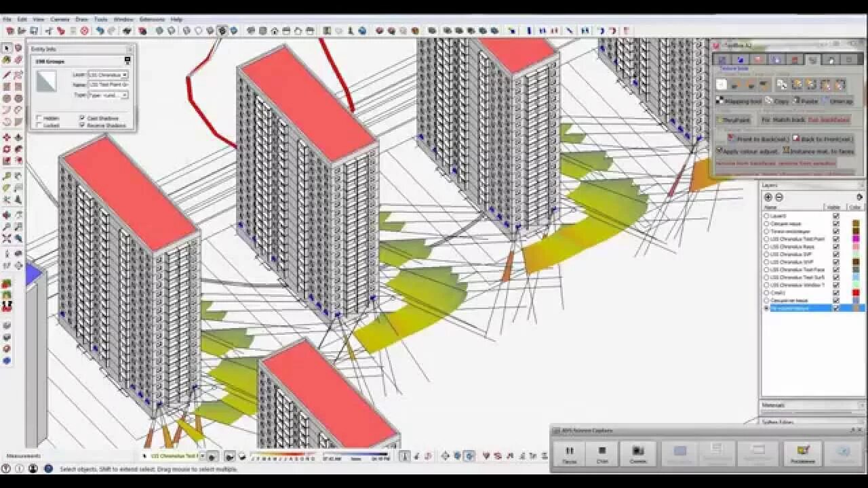Viewport: 868px width, 488px height.
Task: Expand Entity Info details arrow
Action: click(x=127, y=60)
